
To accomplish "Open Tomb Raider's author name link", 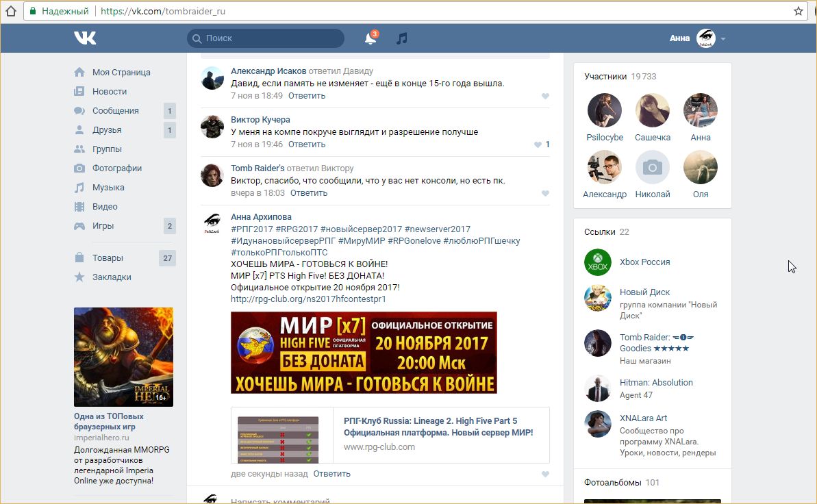I will (x=257, y=168).
